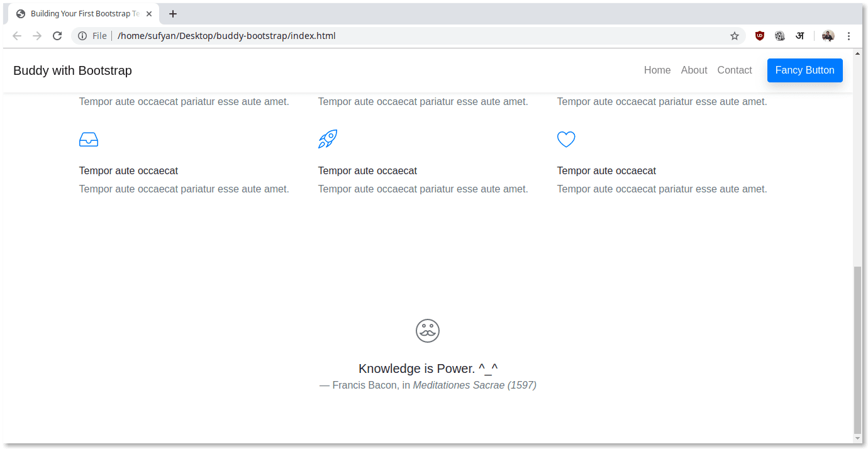Click the address bar URL field
This screenshot has height=449, width=868.
[377, 36]
